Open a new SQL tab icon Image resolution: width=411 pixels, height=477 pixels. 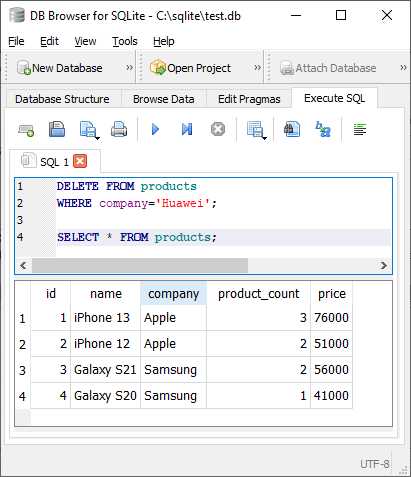click(x=26, y=130)
